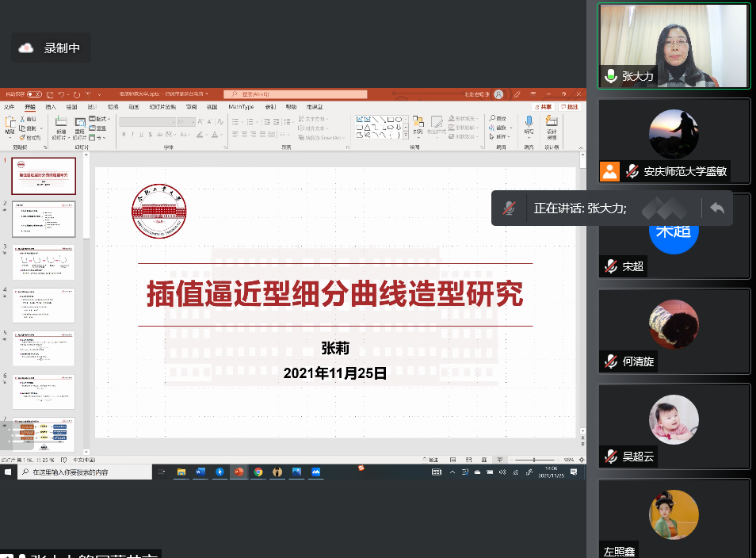
Task: Click the New Slide icon
Action: point(61,125)
